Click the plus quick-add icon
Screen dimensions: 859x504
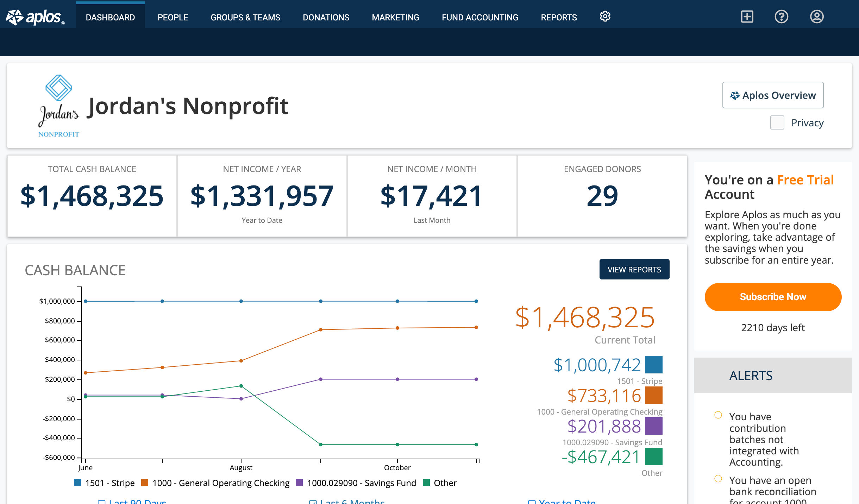coord(747,17)
